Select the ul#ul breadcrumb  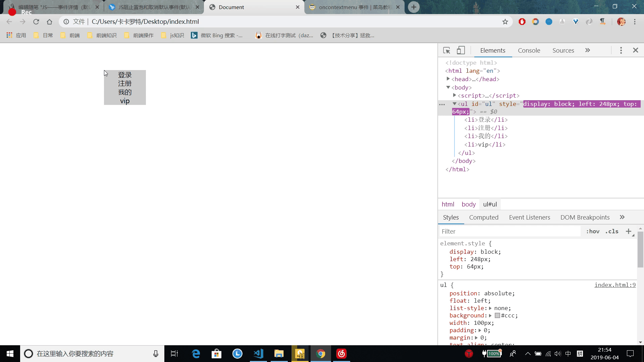[x=490, y=204]
